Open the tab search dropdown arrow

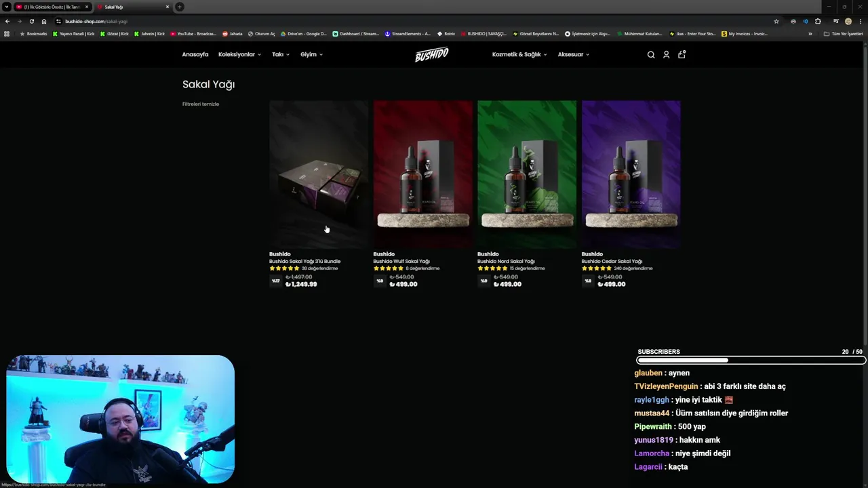point(7,7)
